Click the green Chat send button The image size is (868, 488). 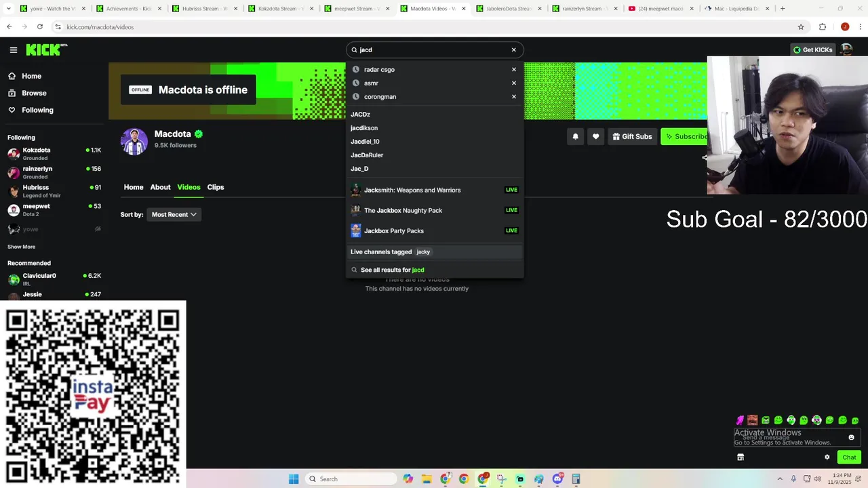pyautogui.click(x=849, y=457)
